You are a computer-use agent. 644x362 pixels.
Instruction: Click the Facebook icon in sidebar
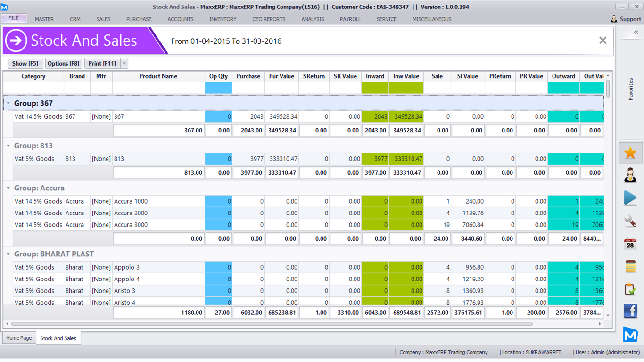pyautogui.click(x=630, y=311)
